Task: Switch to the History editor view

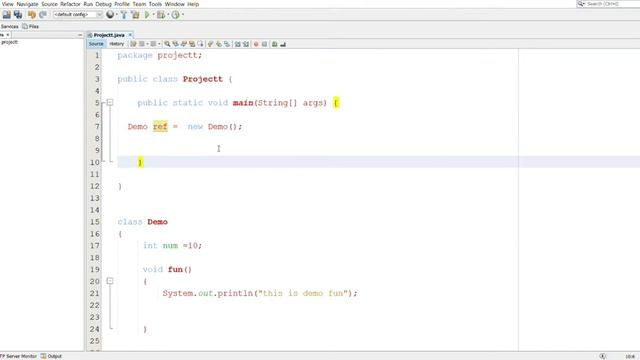Action: point(116,44)
